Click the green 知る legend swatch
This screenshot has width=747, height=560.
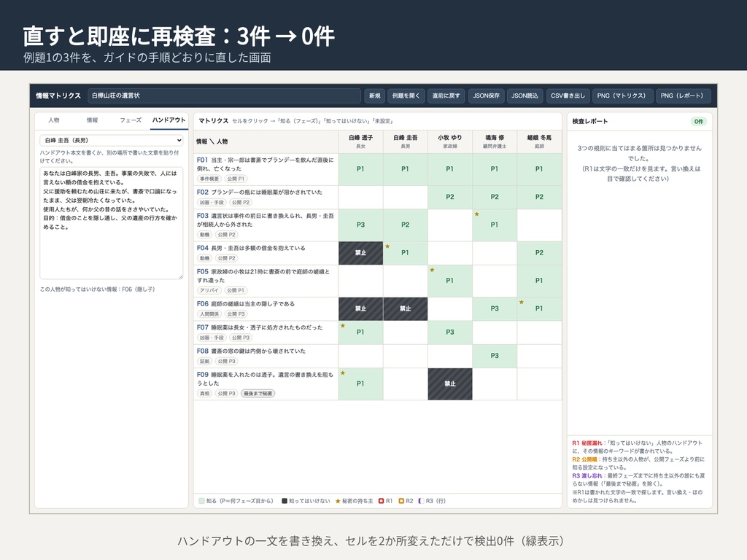(201, 501)
